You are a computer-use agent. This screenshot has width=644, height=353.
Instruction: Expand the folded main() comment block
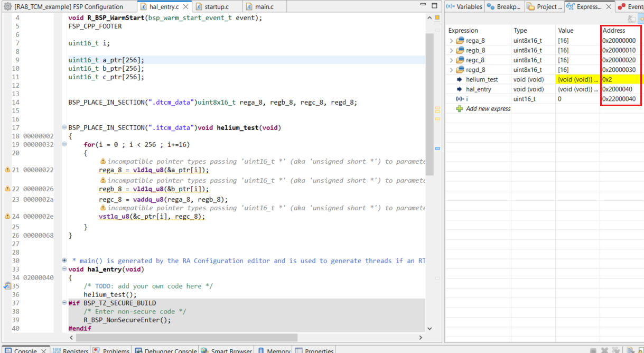(64, 261)
